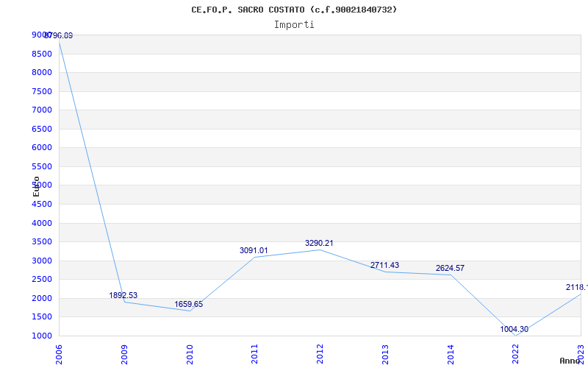This screenshot has height=368, width=588.
Task: Click the 2500 y-axis tick label
Action: [x=42, y=280]
